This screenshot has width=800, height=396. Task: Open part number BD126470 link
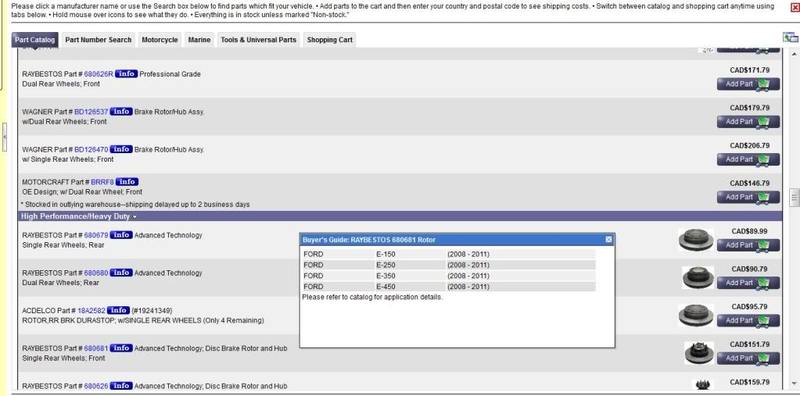(91, 150)
